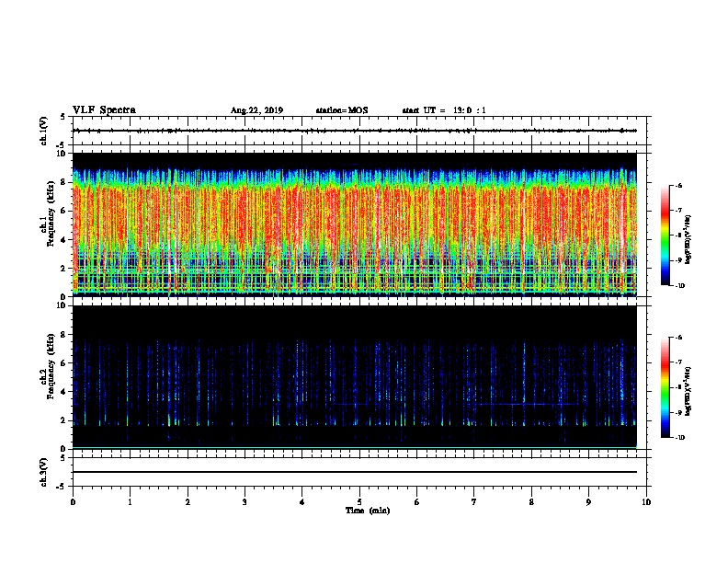Image resolution: width=728 pixels, height=563 pixels.
Task: Click time axis tick label "8"
Action: tap(531, 502)
